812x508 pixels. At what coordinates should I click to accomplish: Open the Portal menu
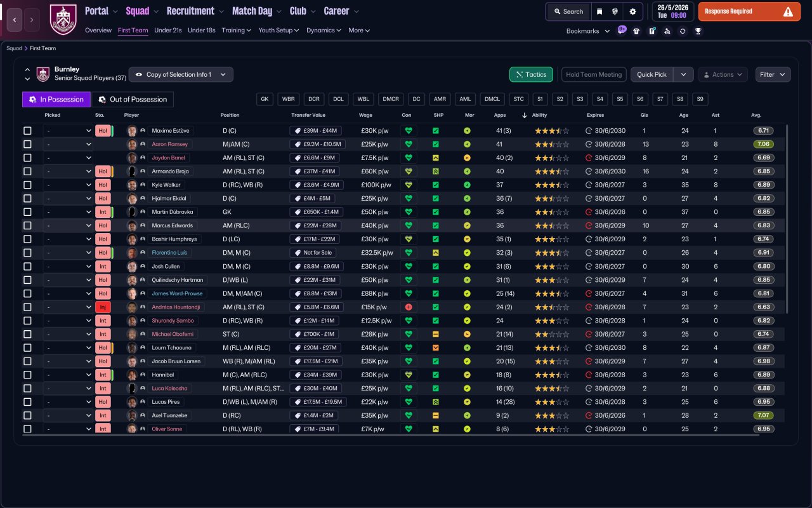coord(101,11)
